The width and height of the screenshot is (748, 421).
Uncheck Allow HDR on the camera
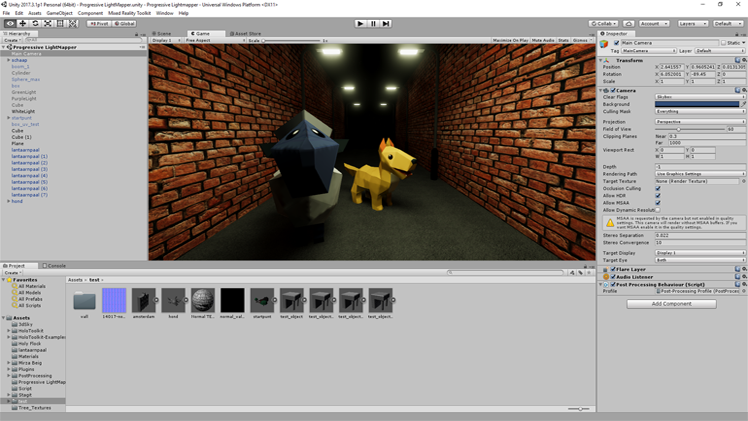(658, 195)
